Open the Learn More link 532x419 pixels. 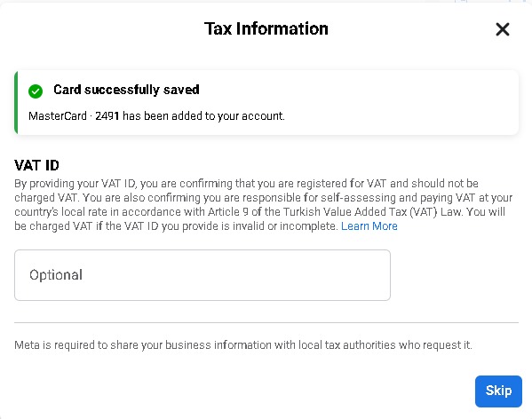coord(369,226)
